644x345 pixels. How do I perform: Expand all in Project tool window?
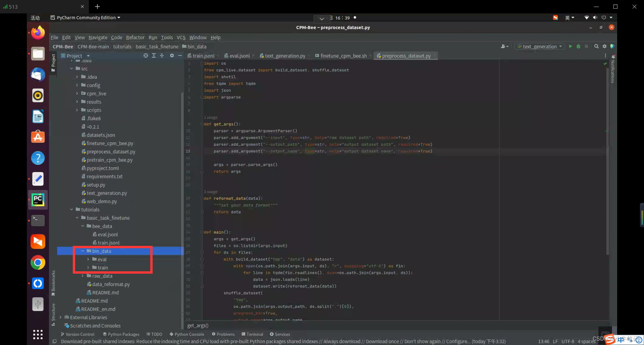(x=154, y=56)
